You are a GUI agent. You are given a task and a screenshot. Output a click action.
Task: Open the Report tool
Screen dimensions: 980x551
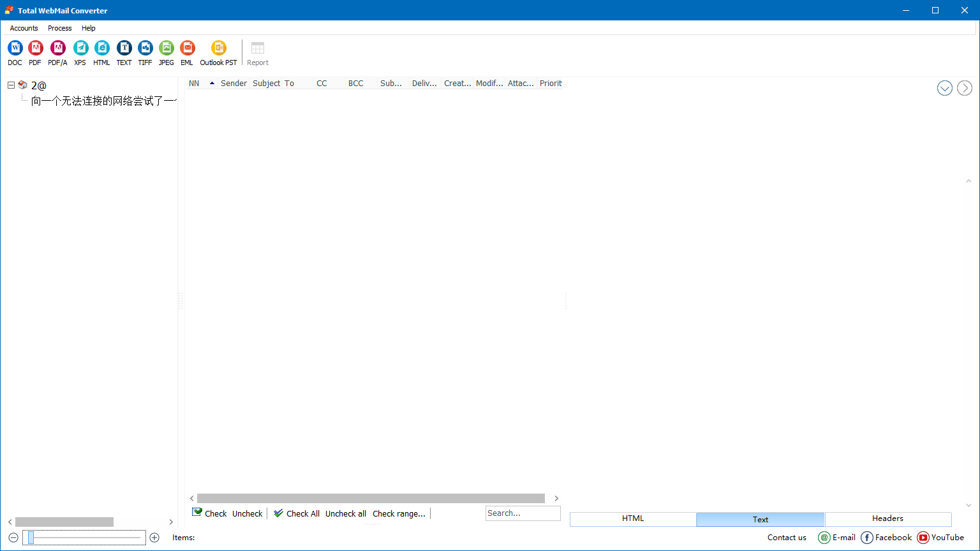click(x=258, y=53)
